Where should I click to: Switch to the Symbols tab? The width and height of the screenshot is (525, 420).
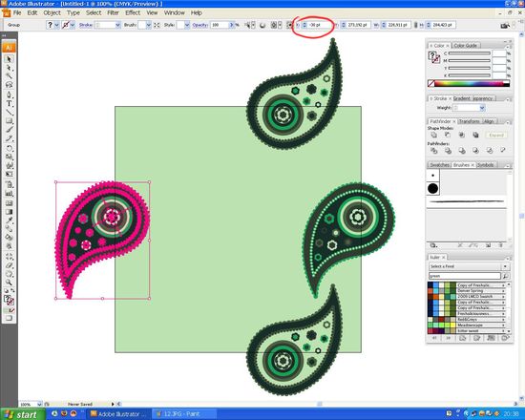485,165
